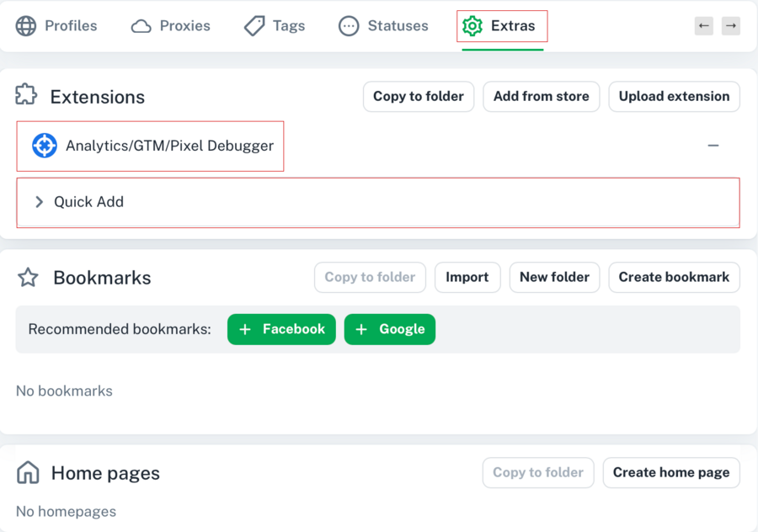The image size is (758, 532).
Task: Switch to the Proxies tab
Action: [171, 26]
